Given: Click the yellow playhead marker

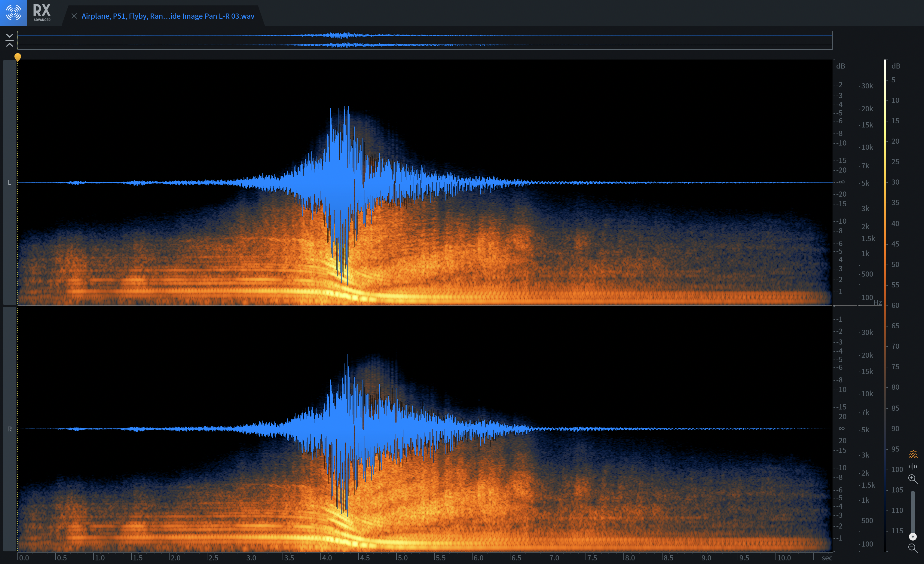Looking at the screenshot, I should click(18, 57).
